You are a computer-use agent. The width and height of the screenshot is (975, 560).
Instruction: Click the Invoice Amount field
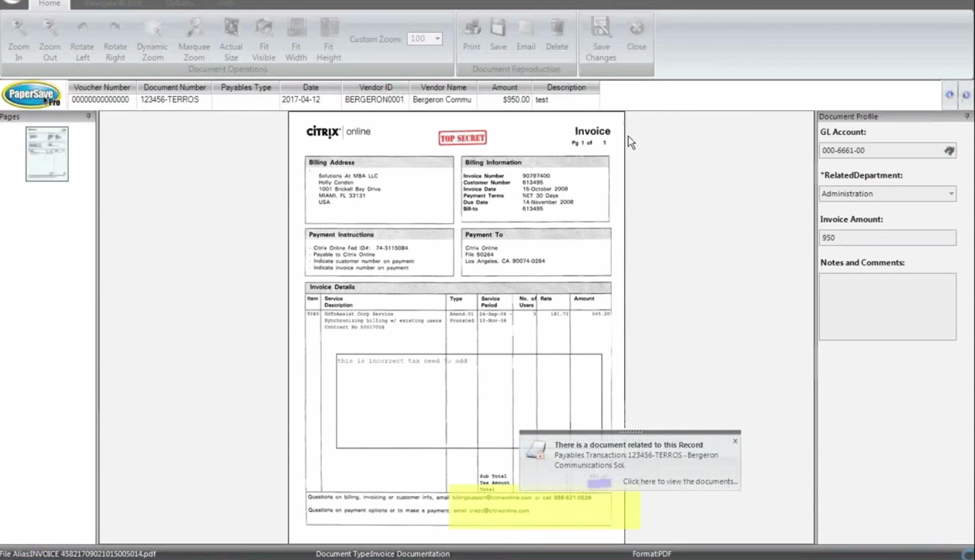tap(887, 238)
